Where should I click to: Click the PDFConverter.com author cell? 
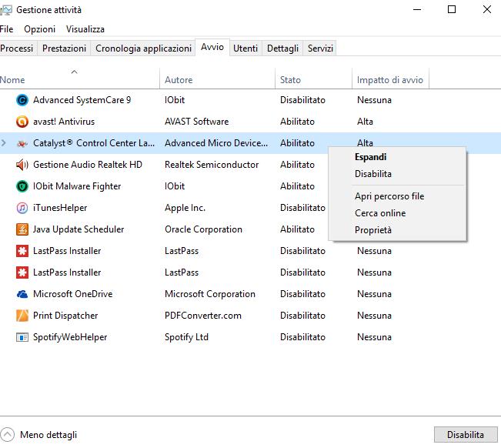tap(203, 316)
